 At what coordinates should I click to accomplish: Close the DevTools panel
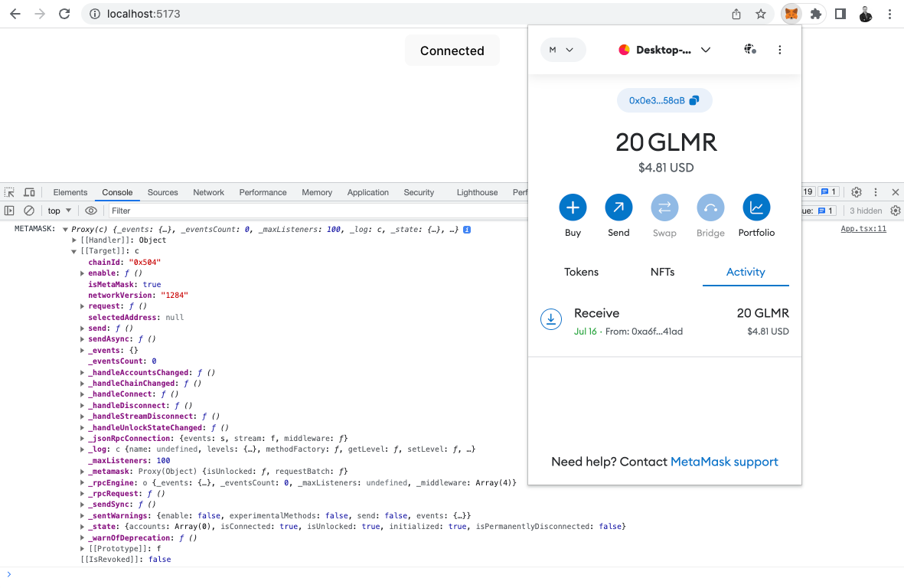coord(896,192)
